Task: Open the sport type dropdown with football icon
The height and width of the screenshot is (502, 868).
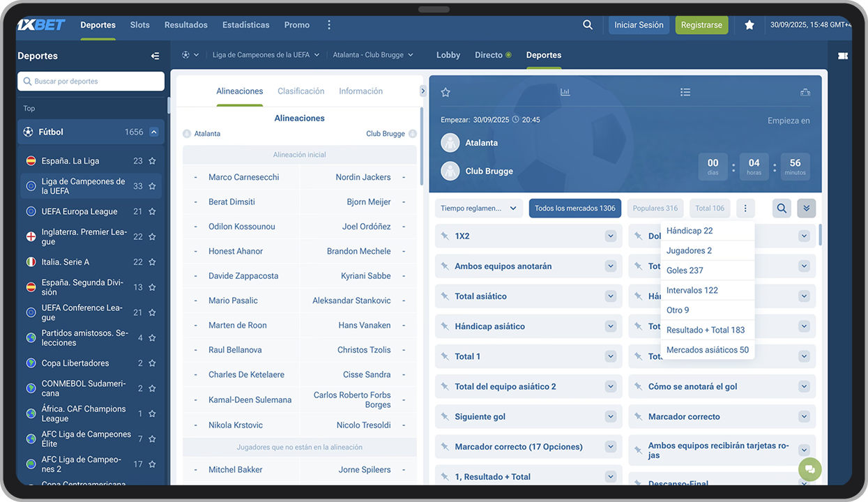Action: tap(190, 55)
